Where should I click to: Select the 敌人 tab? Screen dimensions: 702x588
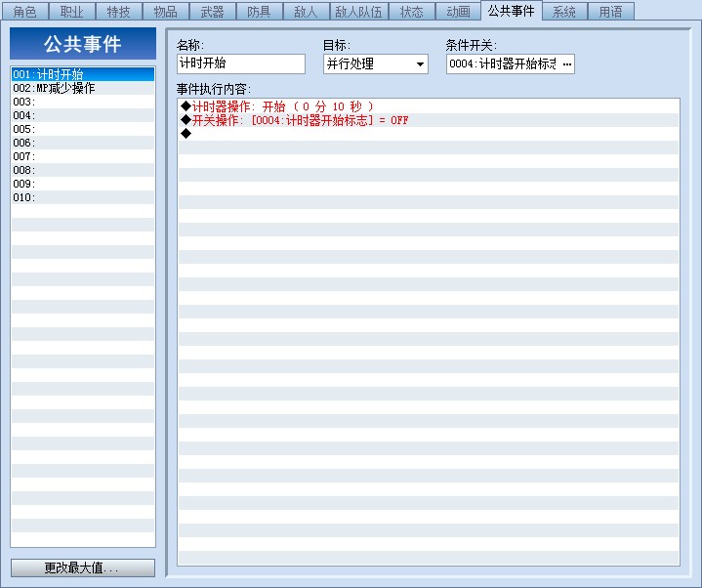point(307,11)
